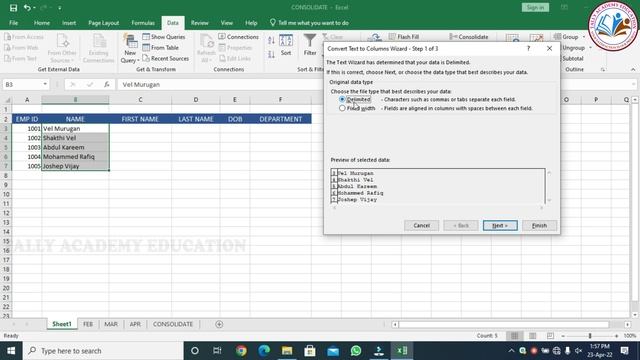Open the Outline dialog launcher
640x360 pixels.
603,70
